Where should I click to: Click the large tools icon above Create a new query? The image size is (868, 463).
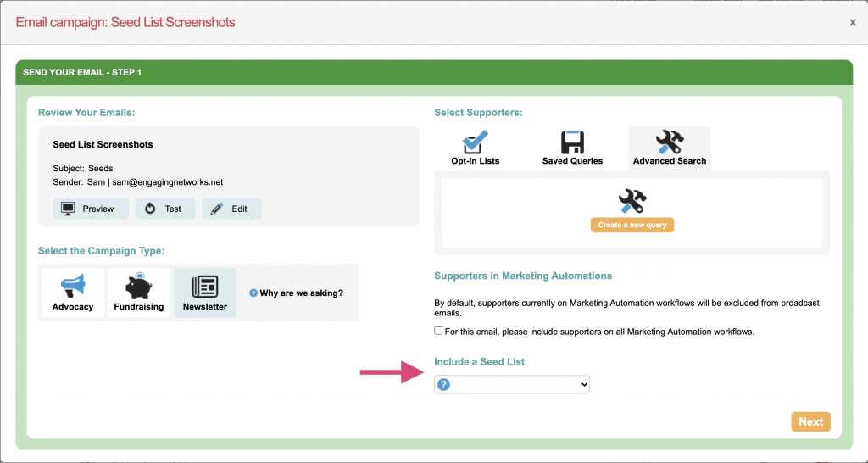632,200
